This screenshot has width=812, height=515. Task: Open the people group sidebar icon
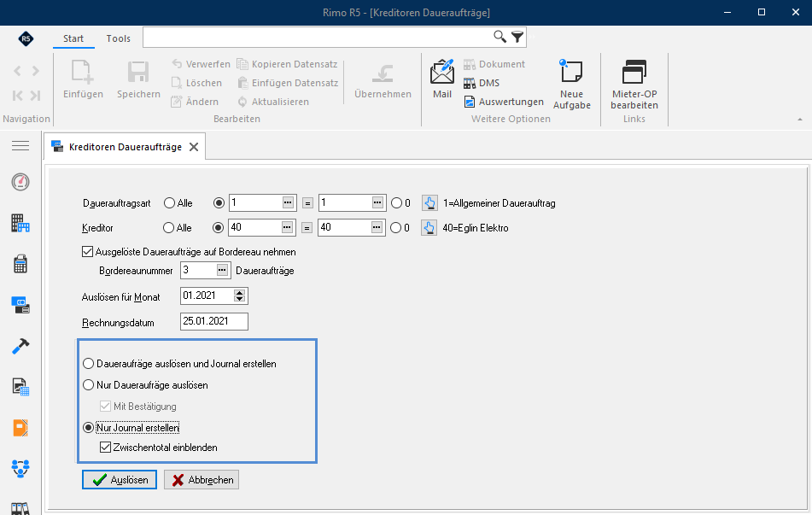click(20, 469)
